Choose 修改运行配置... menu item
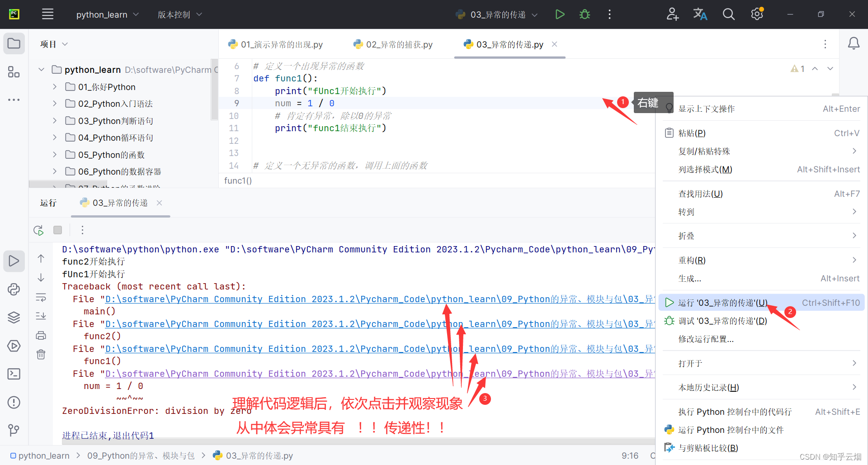 762,339
